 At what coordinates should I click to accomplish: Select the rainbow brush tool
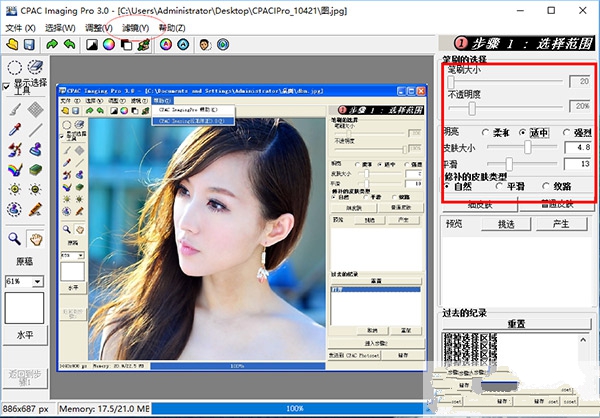[x=15, y=170]
